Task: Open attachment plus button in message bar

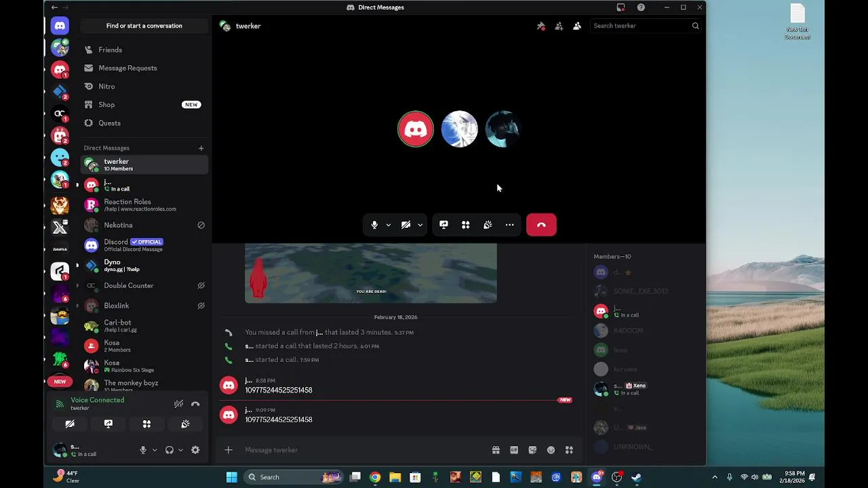Action: [x=229, y=450]
